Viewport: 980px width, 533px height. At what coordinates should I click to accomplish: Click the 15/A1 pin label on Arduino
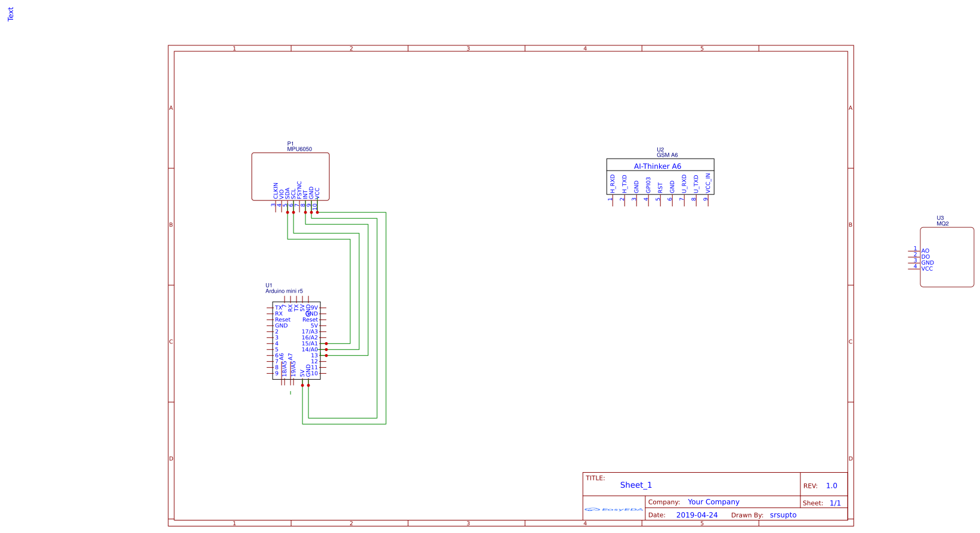(x=310, y=343)
